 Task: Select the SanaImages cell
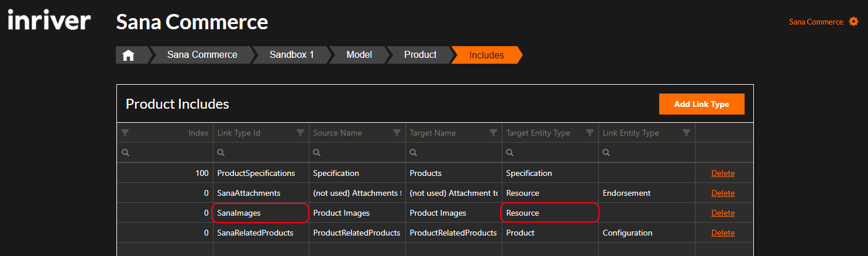261,213
